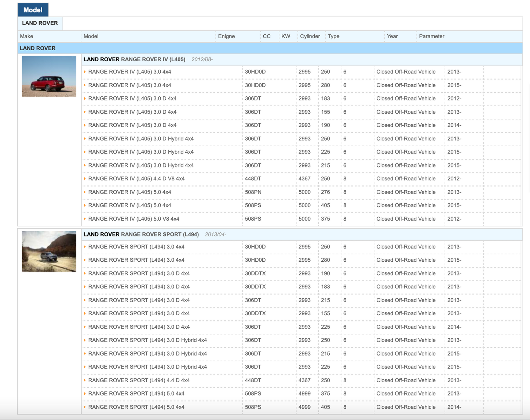Open LAND ROVER RANGE ROVER IV (L405) heading
Screen dimensions: 530x420
134,59
